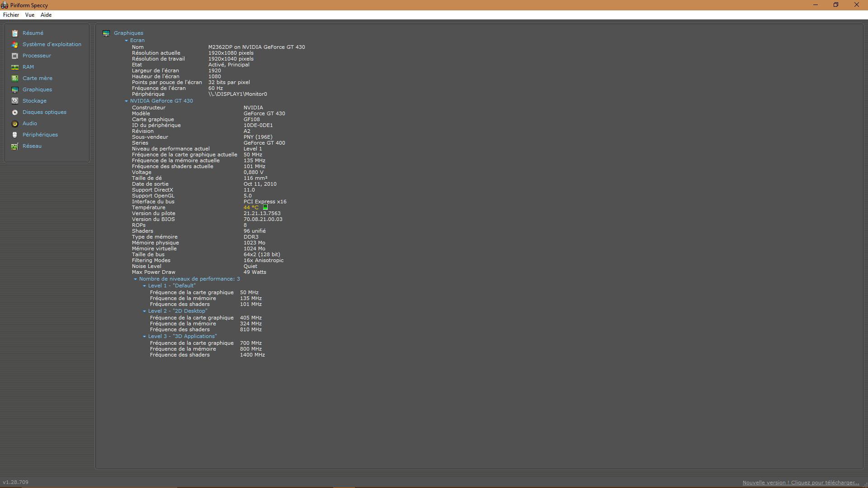Collapse Level 3 "3D Applications" node

144,337
